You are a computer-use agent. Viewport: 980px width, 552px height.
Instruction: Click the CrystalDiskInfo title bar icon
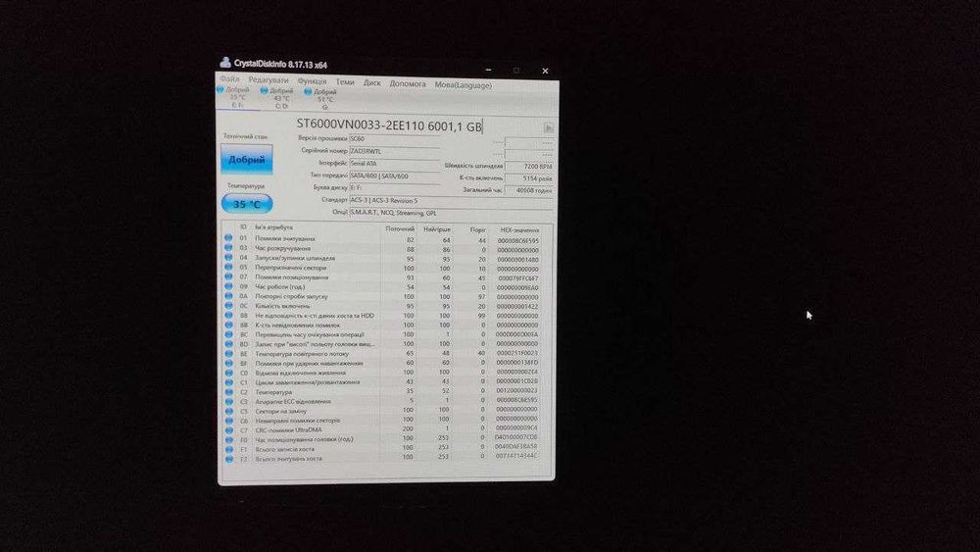[x=225, y=62]
